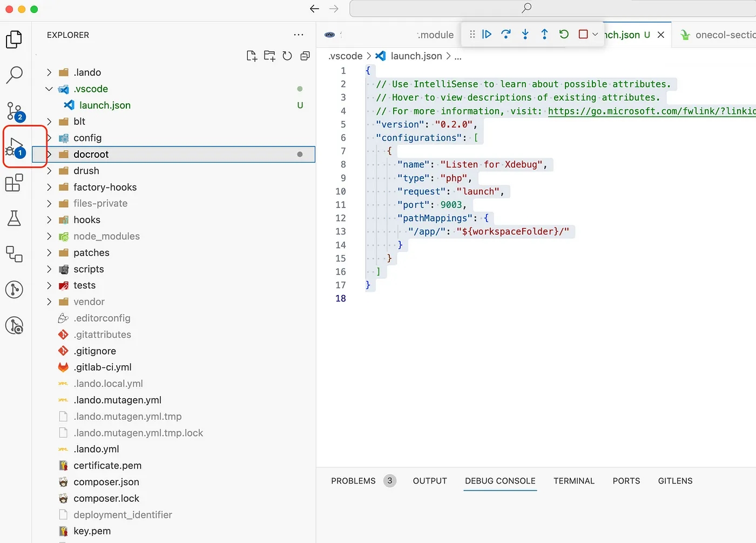Screen dimensions: 756x543
Task: Open Source Control view with badge 2
Action: (15, 111)
